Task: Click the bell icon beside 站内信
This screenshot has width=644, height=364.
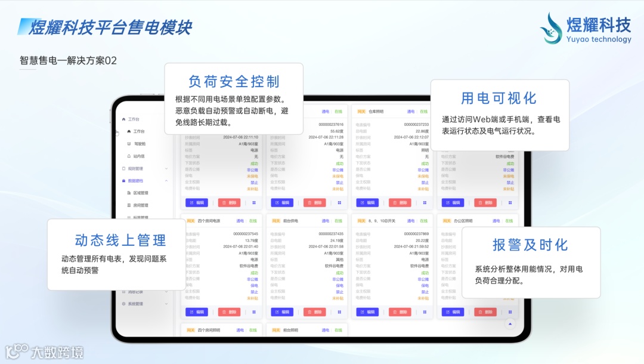Action: point(129,156)
